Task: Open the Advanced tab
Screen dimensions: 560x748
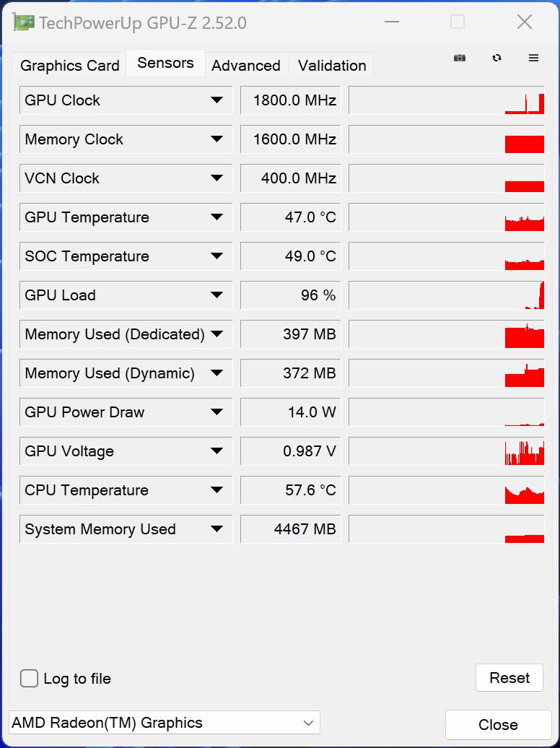Action: pos(246,66)
